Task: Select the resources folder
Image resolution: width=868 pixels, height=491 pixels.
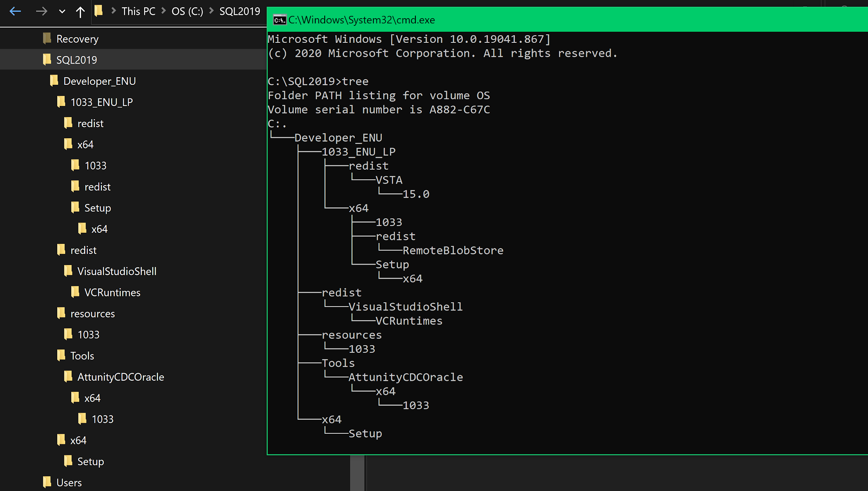Action: 92,313
